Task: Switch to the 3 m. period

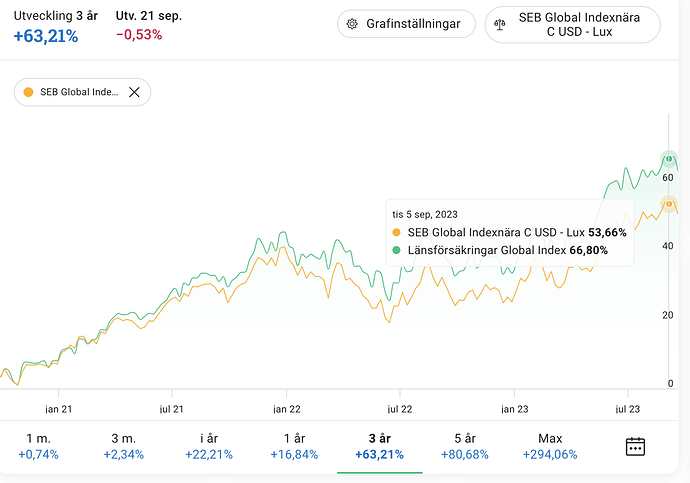Action: (x=123, y=446)
